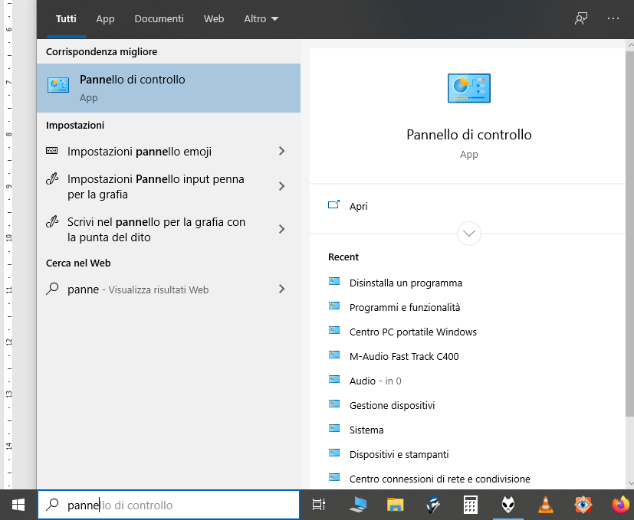Open File Explorer from the taskbar
634x520 pixels.
pyautogui.click(x=395, y=505)
